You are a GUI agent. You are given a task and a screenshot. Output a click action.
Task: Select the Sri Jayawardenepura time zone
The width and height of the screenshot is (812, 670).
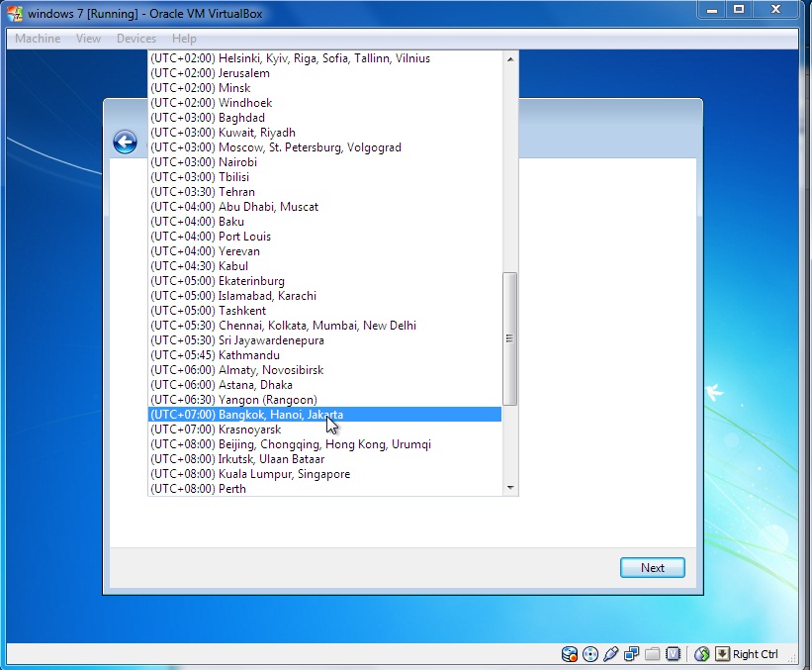[x=324, y=340]
